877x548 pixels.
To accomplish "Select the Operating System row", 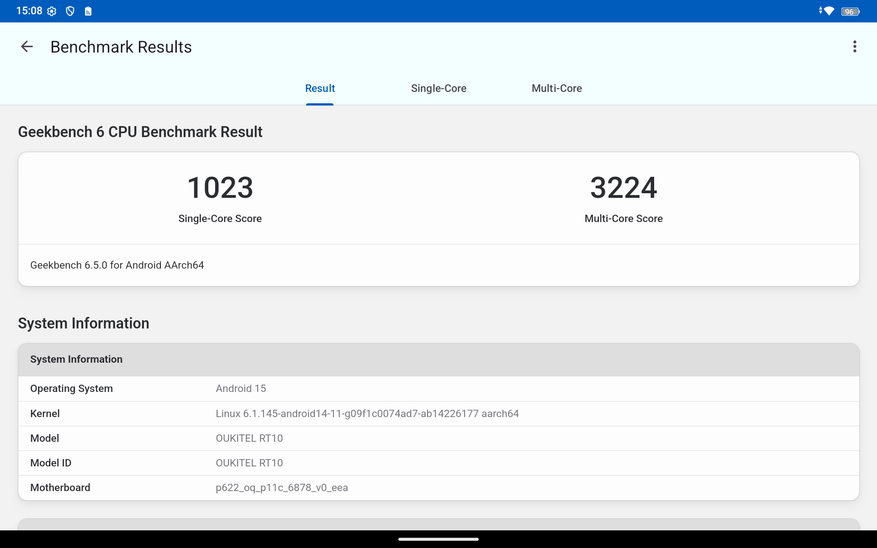I will point(438,388).
